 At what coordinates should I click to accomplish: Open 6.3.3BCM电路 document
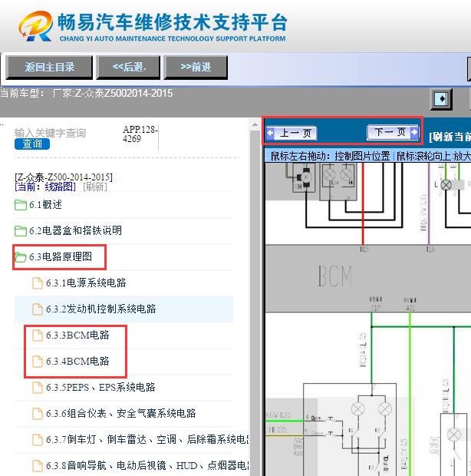77,336
